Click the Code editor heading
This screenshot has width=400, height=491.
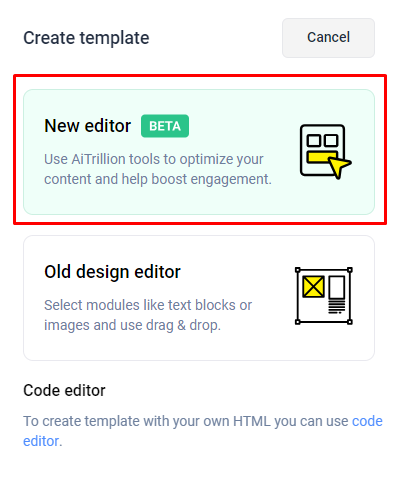coord(64,390)
